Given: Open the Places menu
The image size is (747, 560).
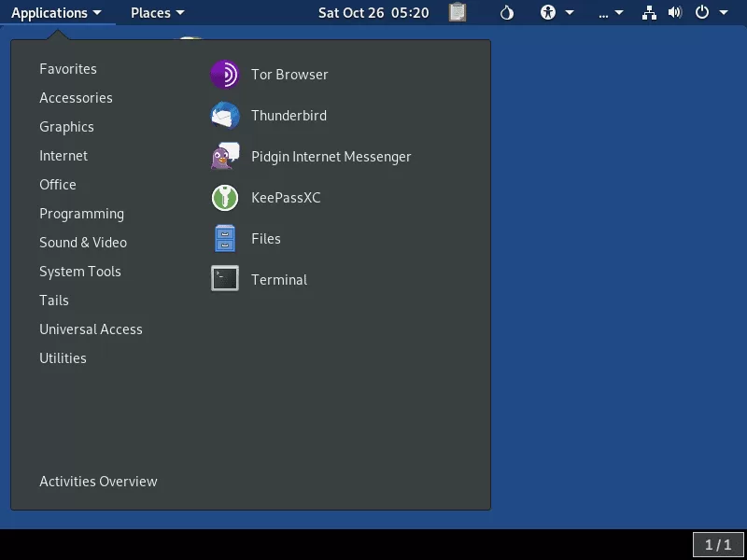Looking at the screenshot, I should click(157, 13).
